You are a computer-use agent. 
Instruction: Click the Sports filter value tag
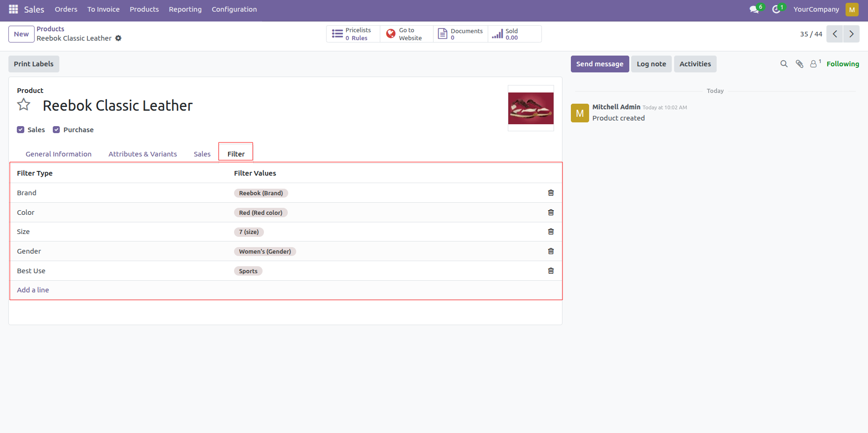pos(248,271)
